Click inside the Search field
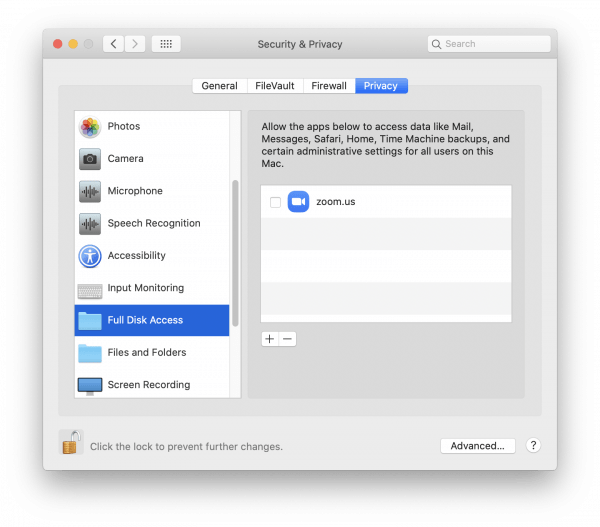 [489, 44]
